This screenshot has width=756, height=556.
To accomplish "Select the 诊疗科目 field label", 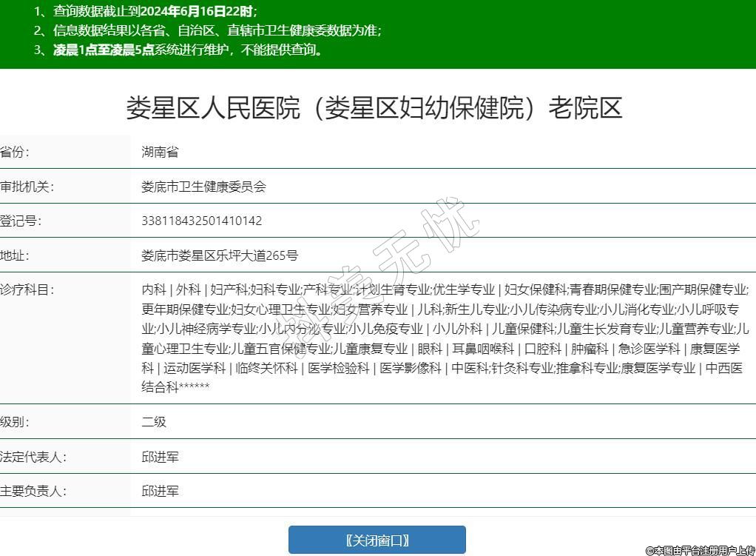I will pyautogui.click(x=27, y=289).
